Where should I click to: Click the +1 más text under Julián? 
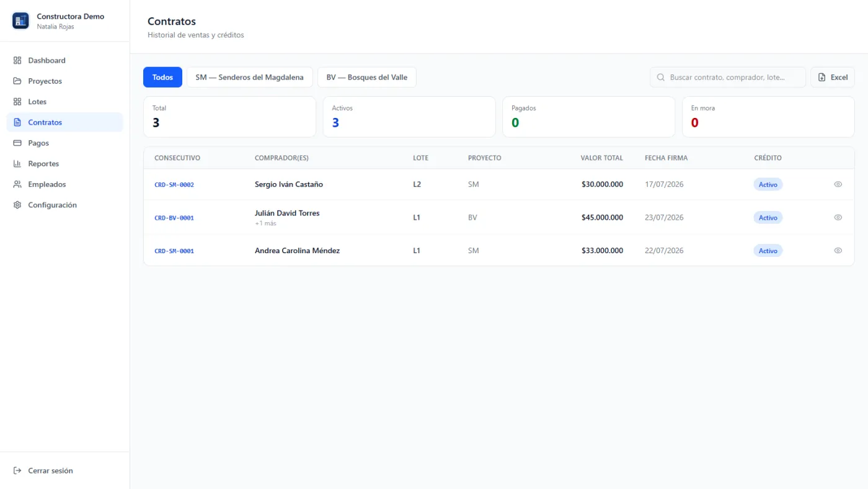(x=265, y=223)
